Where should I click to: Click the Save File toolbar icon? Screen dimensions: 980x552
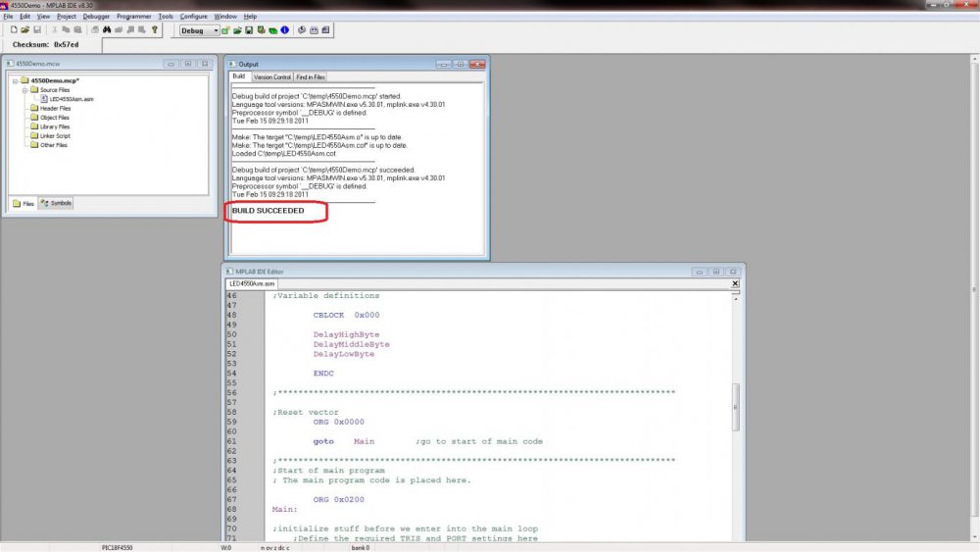[37, 30]
